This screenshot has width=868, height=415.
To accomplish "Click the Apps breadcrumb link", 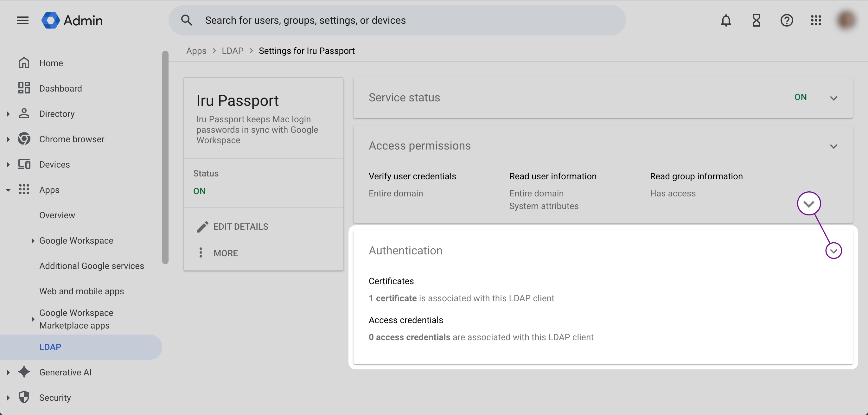I will 196,51.
